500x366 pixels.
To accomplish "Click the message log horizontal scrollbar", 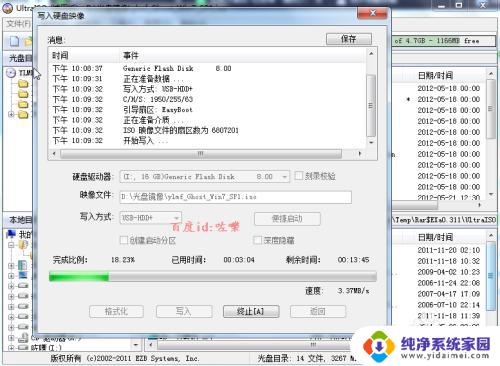I will tap(206, 154).
